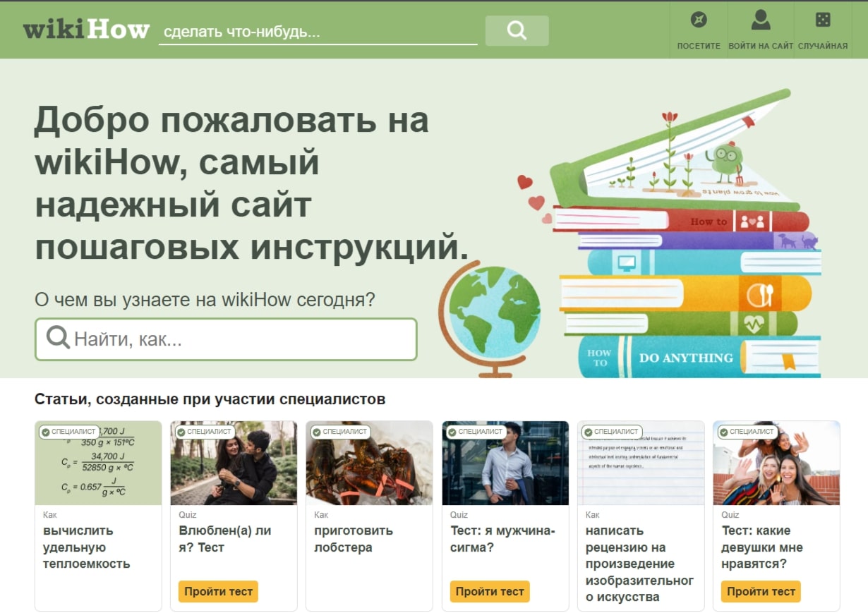Click Специалист badge on девушки card

[747, 432]
